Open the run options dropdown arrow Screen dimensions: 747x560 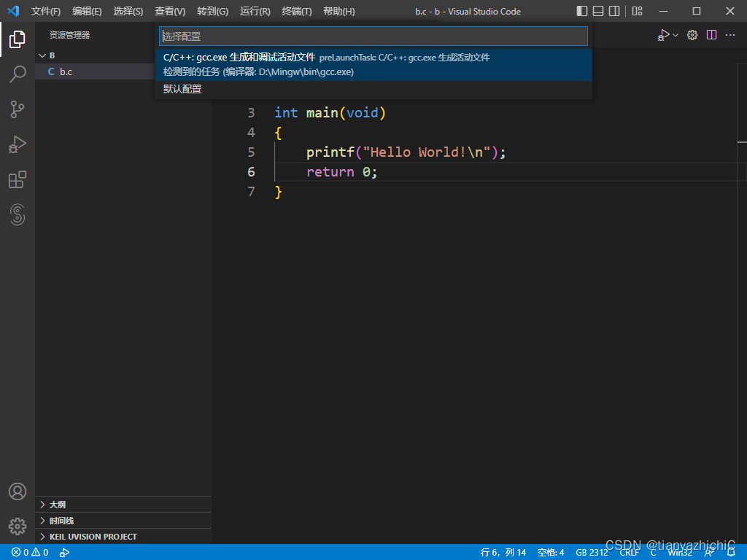tap(676, 35)
